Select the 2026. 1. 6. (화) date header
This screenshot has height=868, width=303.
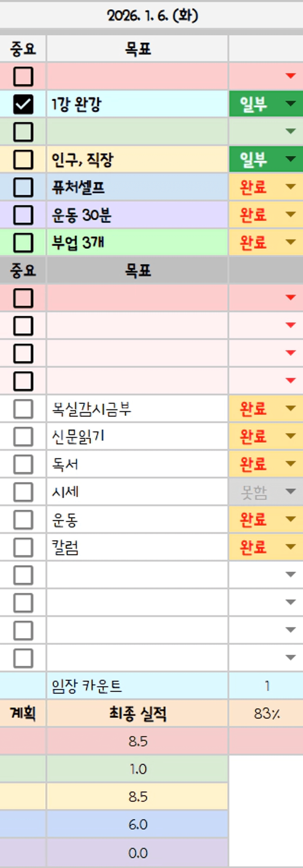(152, 16)
